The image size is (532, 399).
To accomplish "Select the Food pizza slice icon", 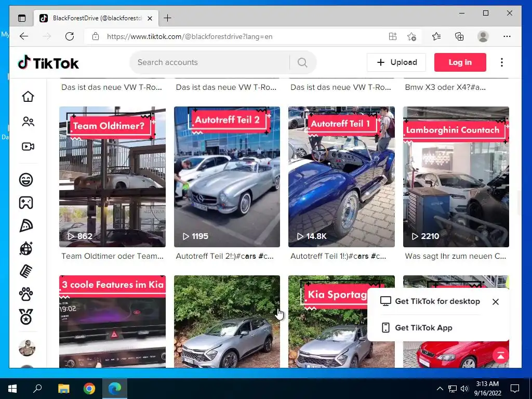I will [x=26, y=225].
